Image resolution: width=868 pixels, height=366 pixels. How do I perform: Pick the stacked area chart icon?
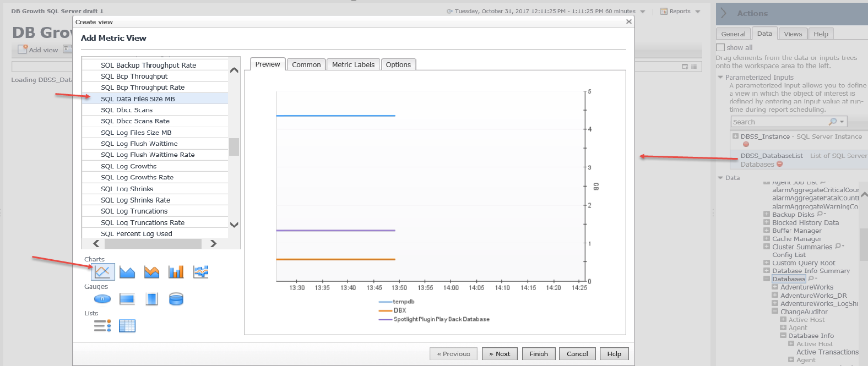(151, 272)
